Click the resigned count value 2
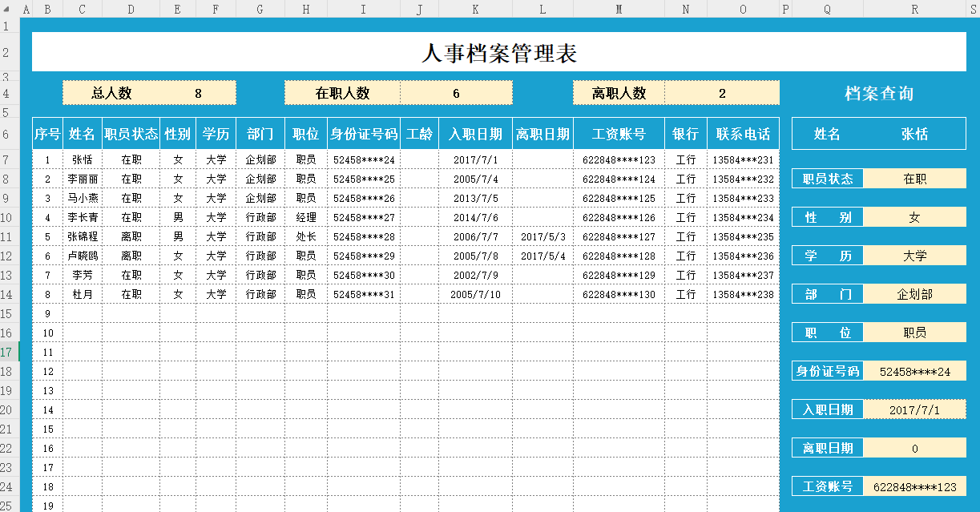This screenshot has height=512, width=980. (x=721, y=92)
